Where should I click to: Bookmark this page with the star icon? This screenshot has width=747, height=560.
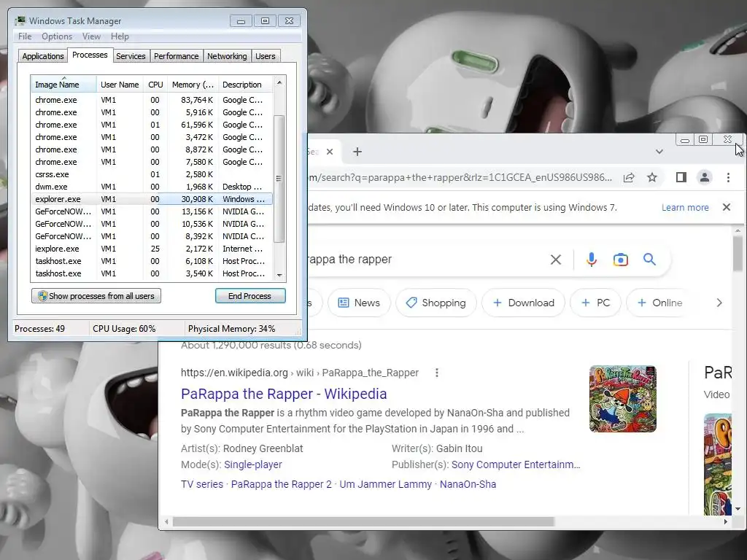652,178
